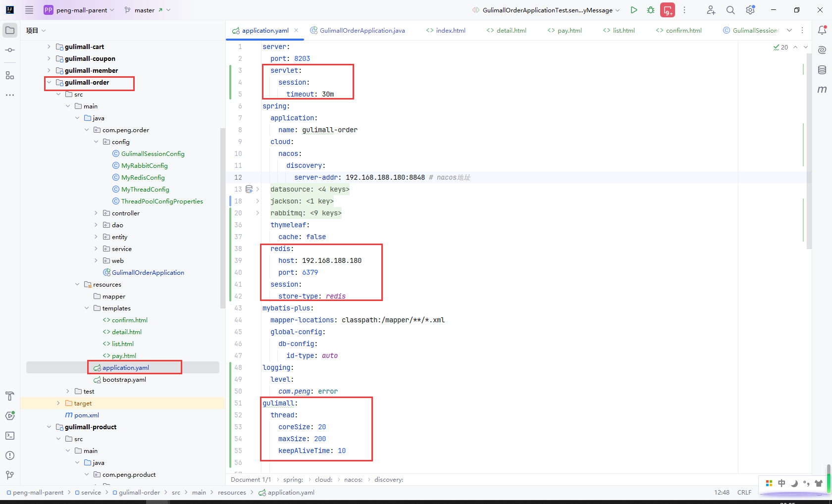This screenshot has width=832, height=504.
Task: Open the Problems tool window icon
Action: 10,455
